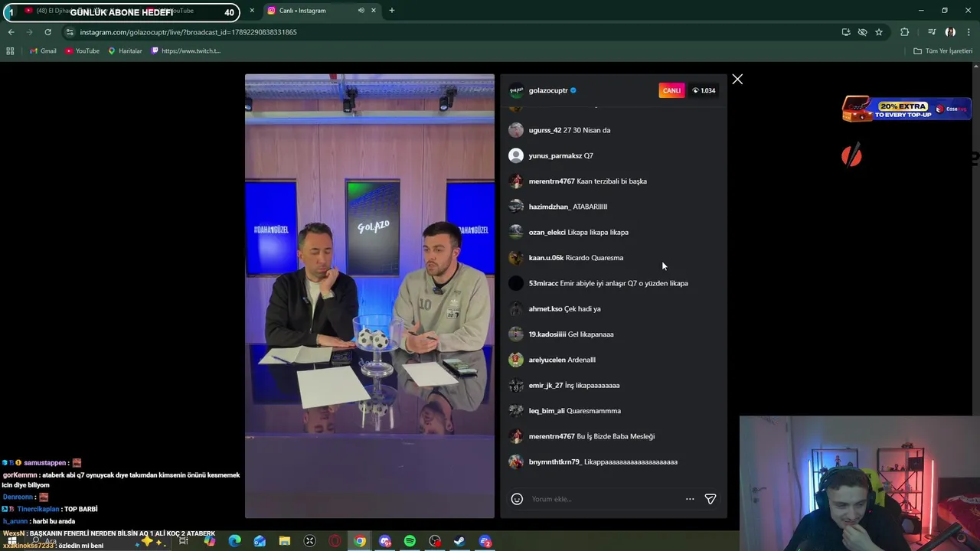Click the 20% EXTRA top-up banner
This screenshot has width=980, height=551.
905,109
